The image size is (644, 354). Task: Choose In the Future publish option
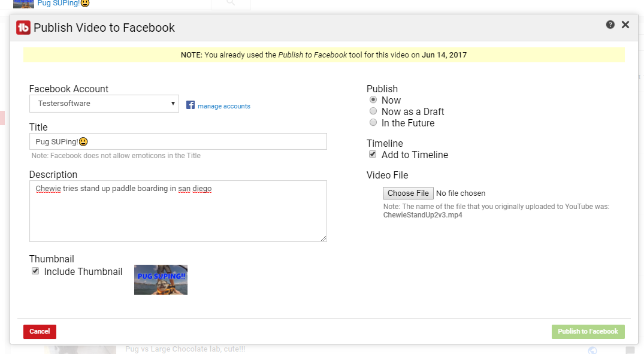(373, 122)
